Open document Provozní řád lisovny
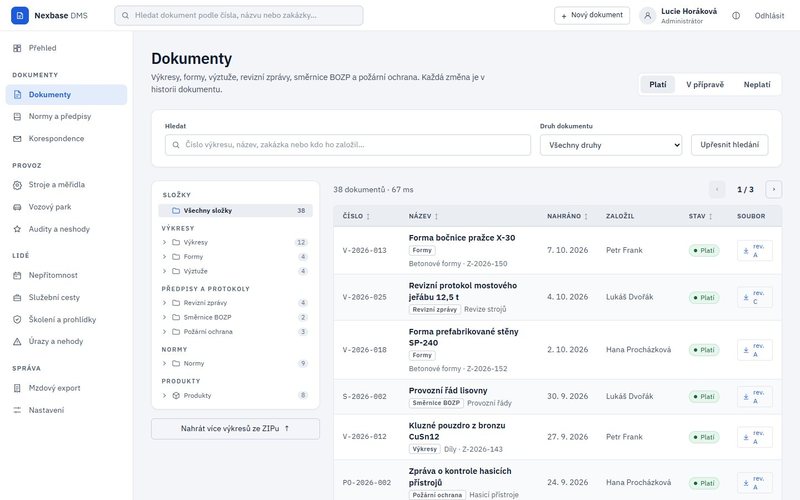800x500 pixels. pos(448,390)
